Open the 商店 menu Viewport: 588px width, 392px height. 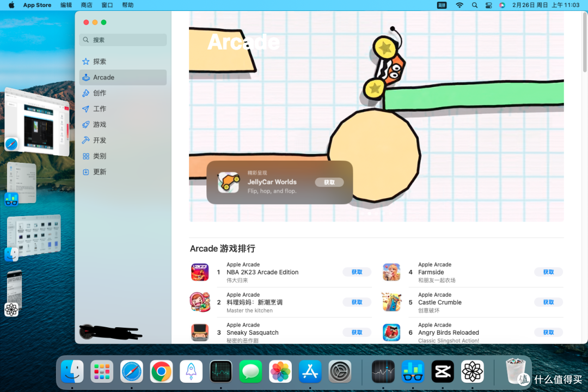[87, 5]
